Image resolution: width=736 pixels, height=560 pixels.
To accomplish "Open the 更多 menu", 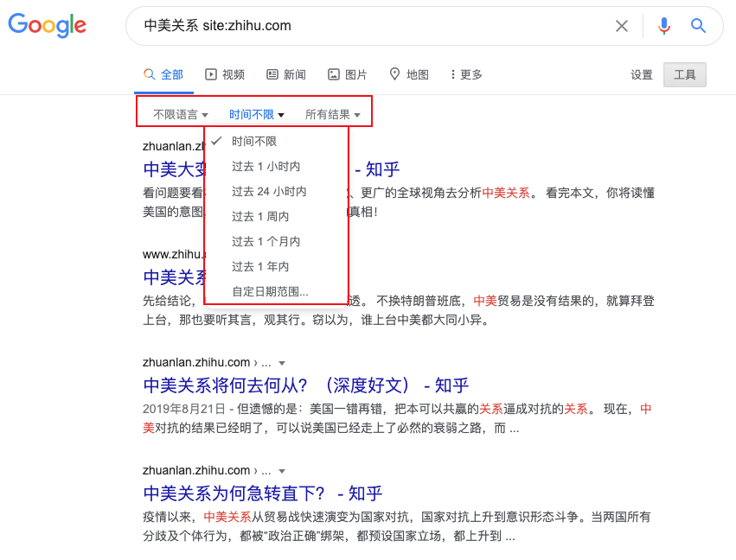I will coord(466,74).
